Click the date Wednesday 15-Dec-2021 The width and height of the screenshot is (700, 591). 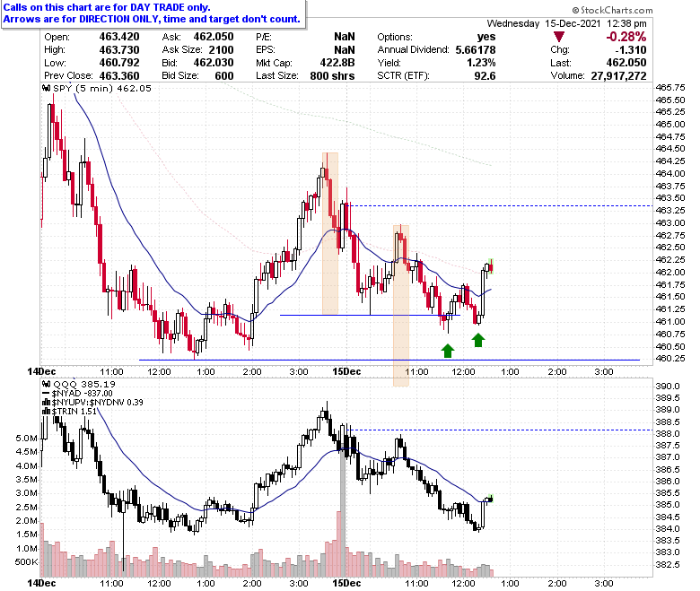544,23
